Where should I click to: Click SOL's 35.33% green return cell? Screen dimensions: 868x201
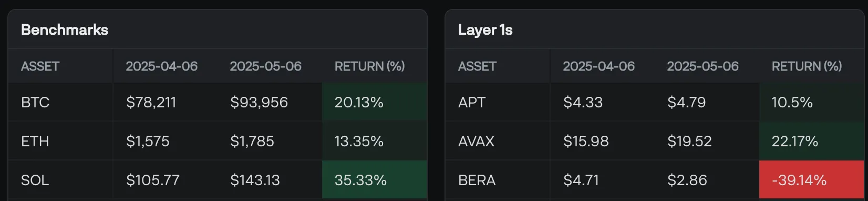(374, 180)
